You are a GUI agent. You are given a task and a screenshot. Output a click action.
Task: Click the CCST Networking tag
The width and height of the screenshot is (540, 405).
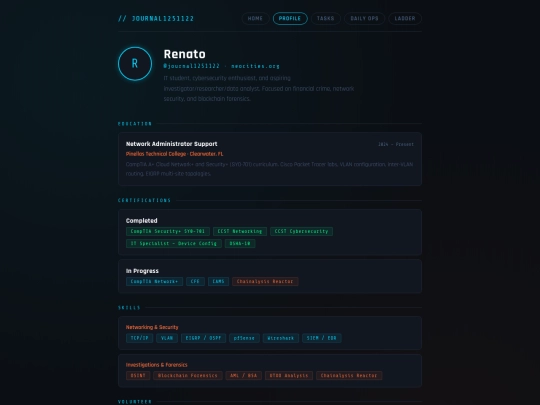pos(240,231)
